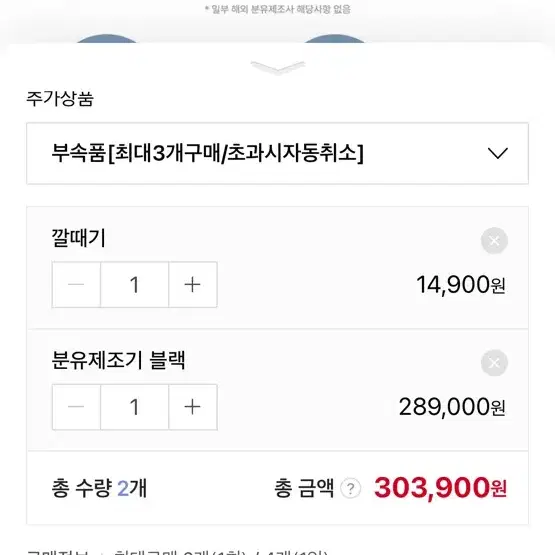Click the 깔때기 product name
The width and height of the screenshot is (555, 555).
pos(79,238)
